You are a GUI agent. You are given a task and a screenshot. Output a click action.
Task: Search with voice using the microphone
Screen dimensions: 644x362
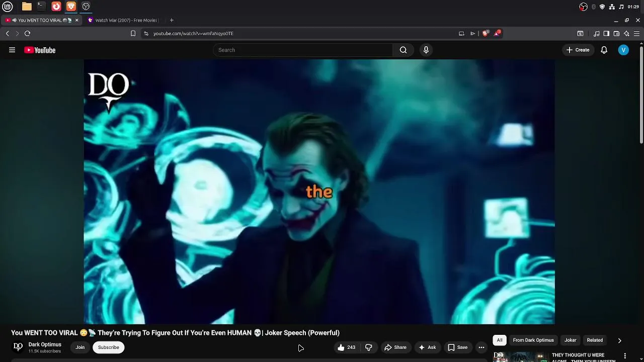tap(426, 50)
